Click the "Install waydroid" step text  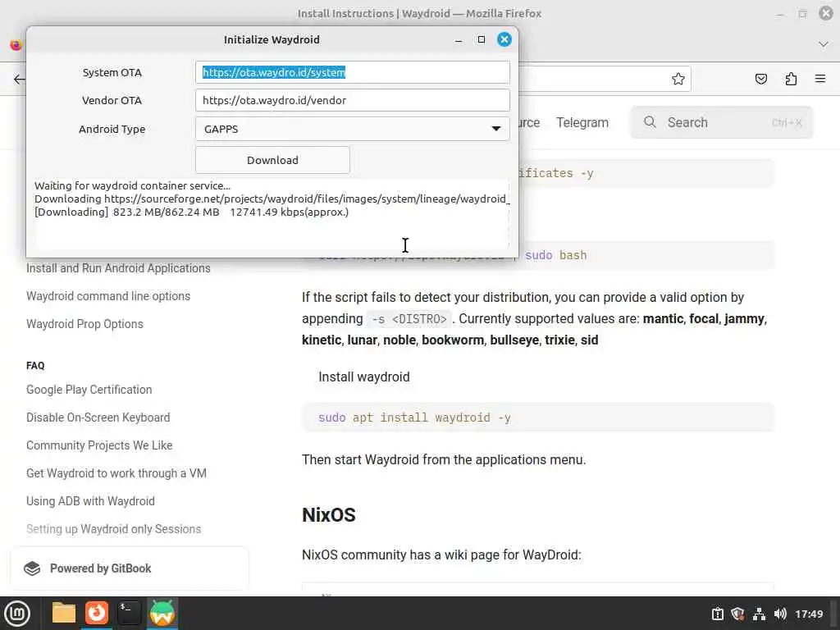[x=363, y=377]
